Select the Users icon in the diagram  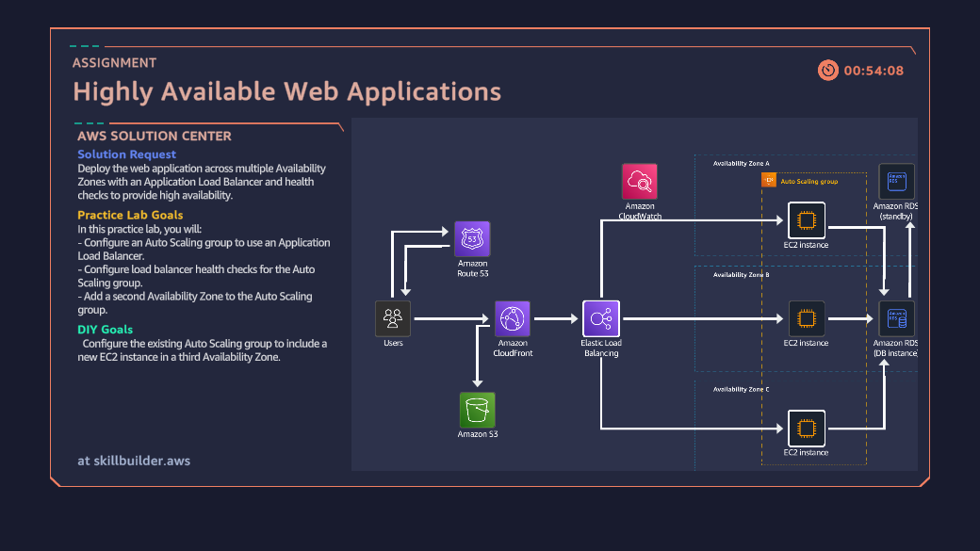393,318
